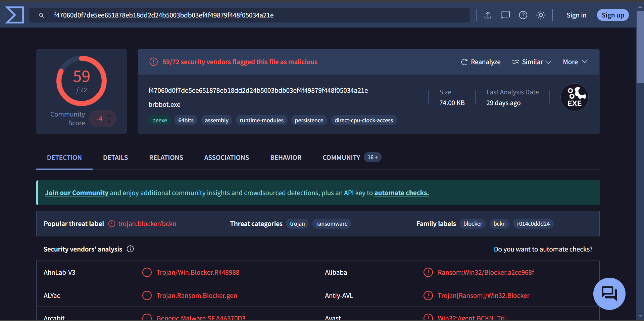The width and height of the screenshot is (644, 321).
Task: Open the comments icon next to upload
Action: click(x=505, y=15)
